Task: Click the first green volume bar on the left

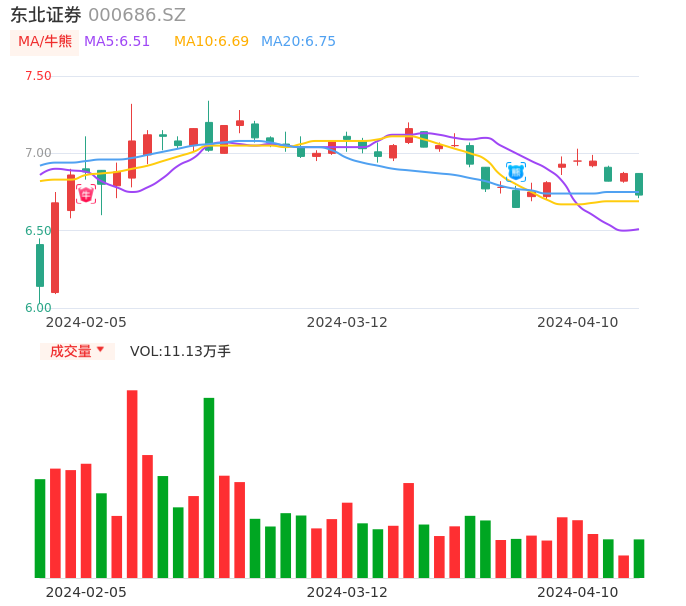Action: [40, 529]
